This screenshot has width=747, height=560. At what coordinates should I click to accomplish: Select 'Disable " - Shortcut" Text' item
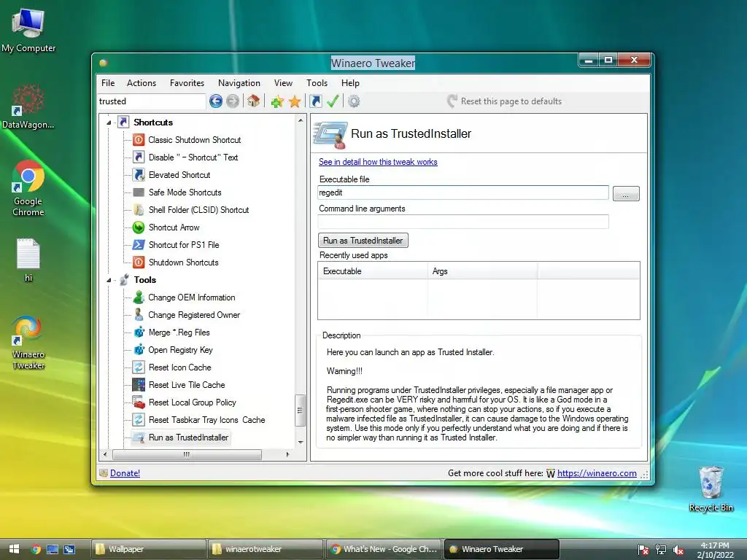[193, 157]
